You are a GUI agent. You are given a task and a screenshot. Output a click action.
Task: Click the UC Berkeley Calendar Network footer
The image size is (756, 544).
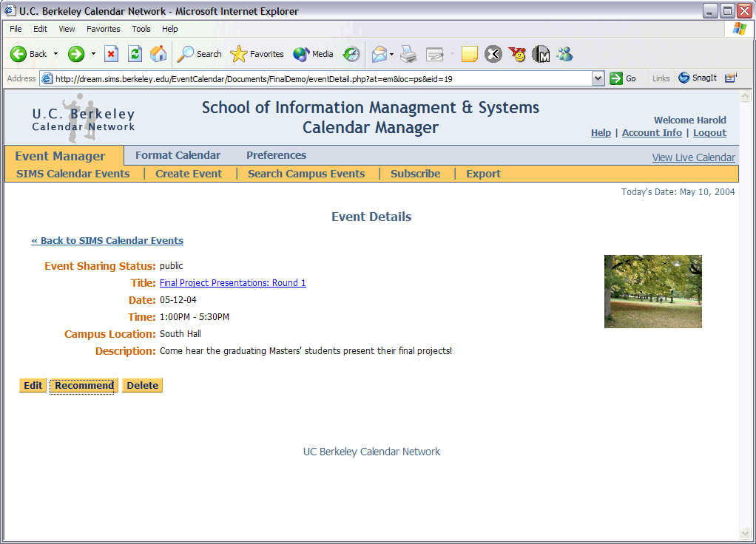371,452
